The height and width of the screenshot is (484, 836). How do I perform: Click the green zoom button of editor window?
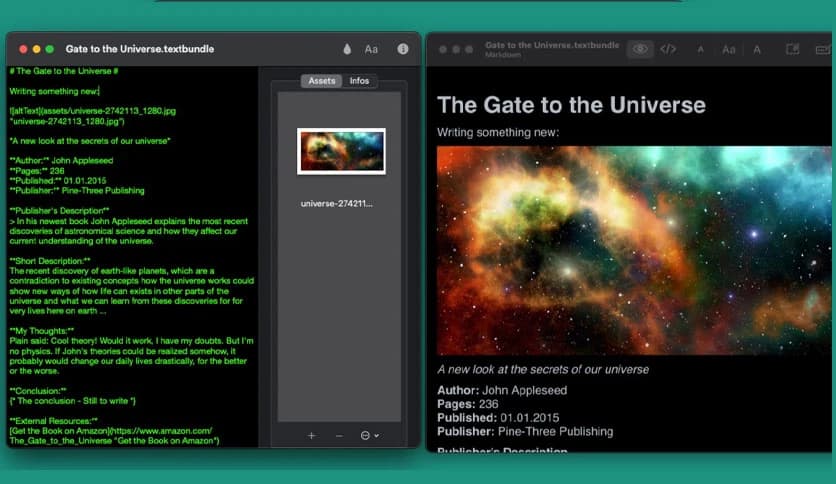coord(50,49)
